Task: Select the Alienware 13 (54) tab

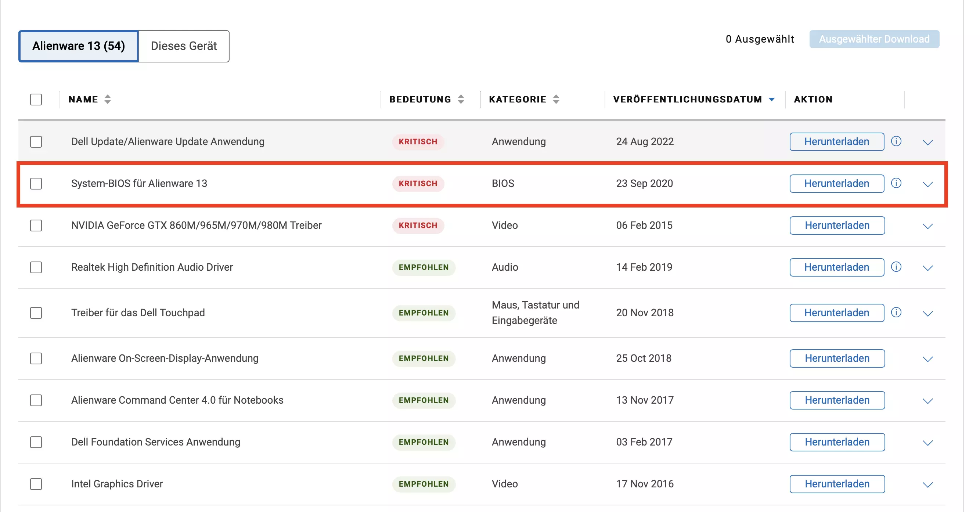Action: (x=78, y=46)
